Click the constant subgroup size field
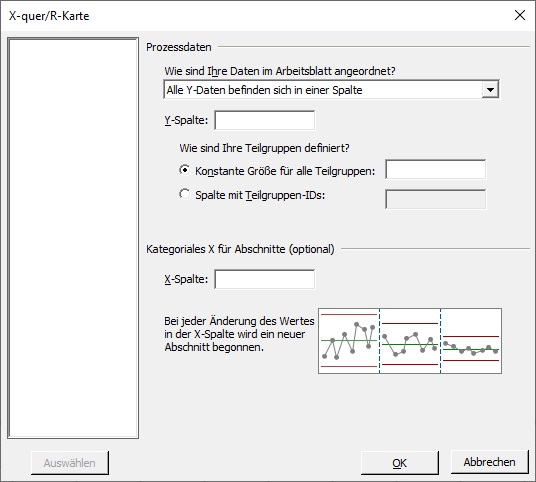Image resolution: width=536 pixels, height=482 pixels. click(436, 169)
